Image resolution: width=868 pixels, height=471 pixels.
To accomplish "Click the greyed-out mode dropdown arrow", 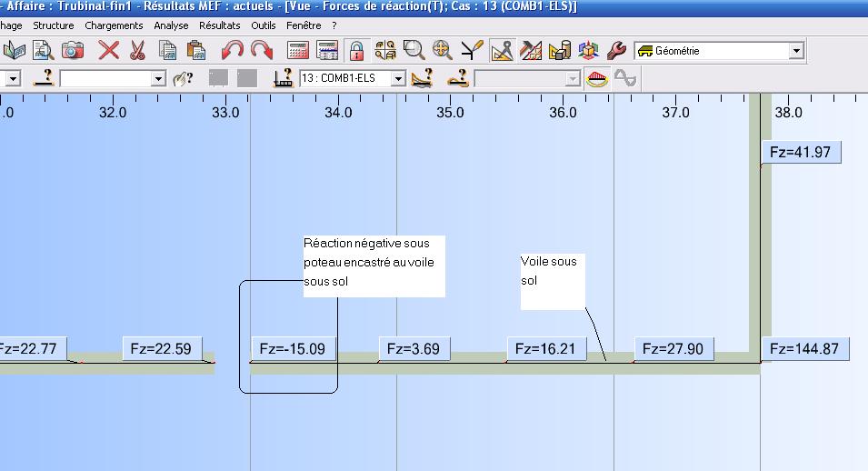I will [573, 79].
